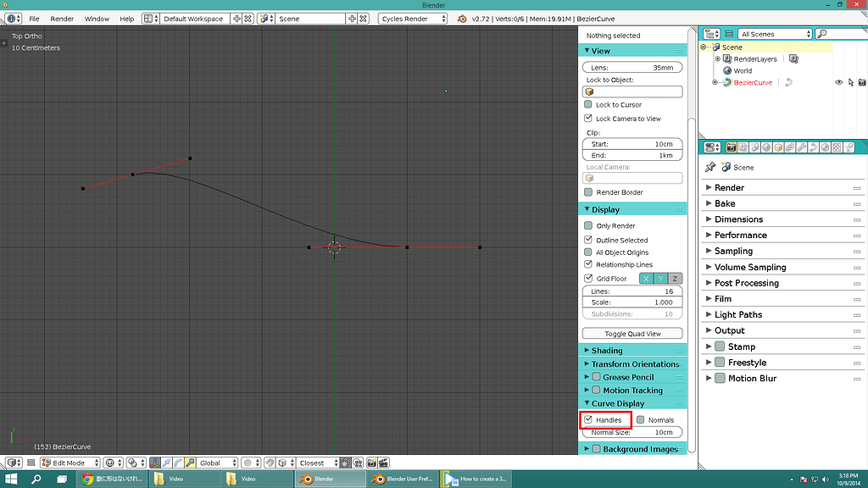Adjust the Lens 35mm field
Image resolution: width=868 pixels, height=488 pixels.
(x=632, y=68)
